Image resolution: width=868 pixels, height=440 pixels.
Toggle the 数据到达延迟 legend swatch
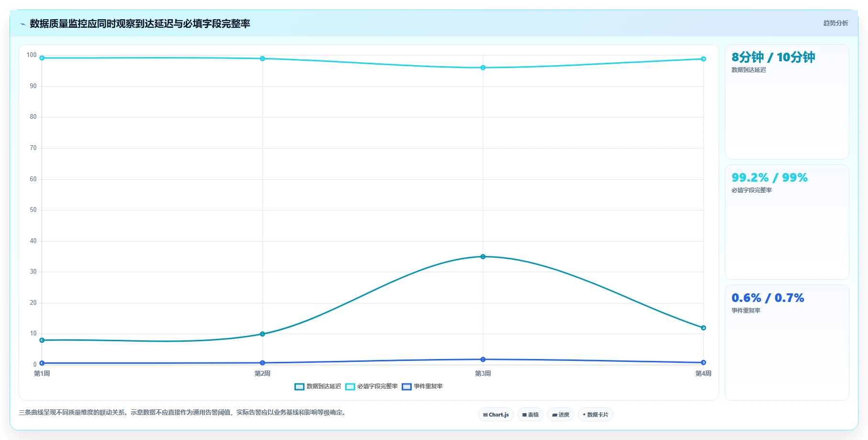point(299,387)
